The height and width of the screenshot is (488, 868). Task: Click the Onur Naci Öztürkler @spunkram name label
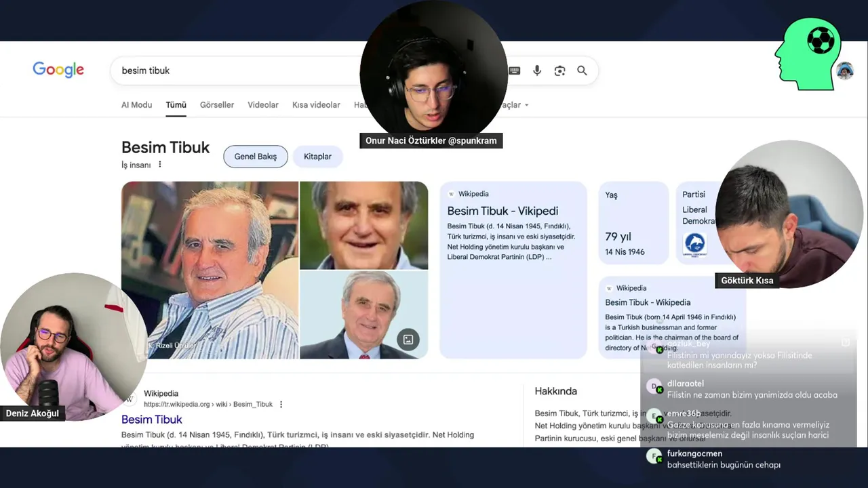431,141
